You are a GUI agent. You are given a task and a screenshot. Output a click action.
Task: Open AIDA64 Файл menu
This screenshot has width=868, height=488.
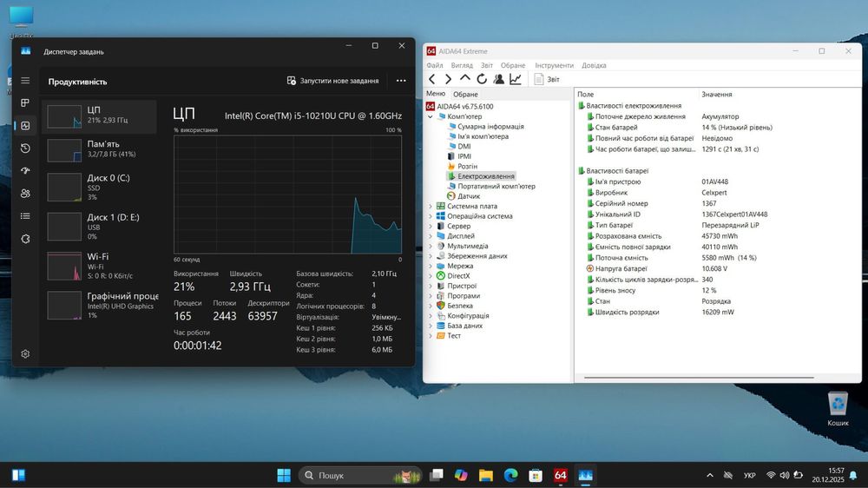coord(435,65)
